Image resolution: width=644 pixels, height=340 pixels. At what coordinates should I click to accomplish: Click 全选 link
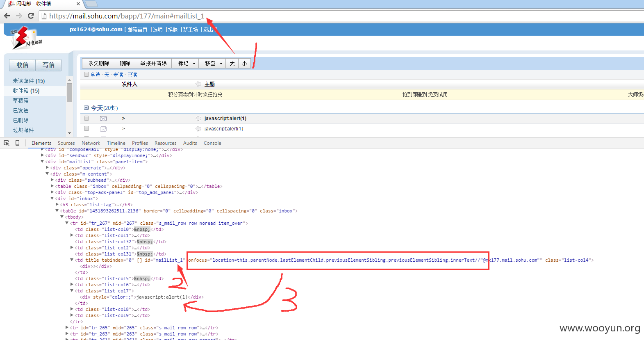point(95,75)
